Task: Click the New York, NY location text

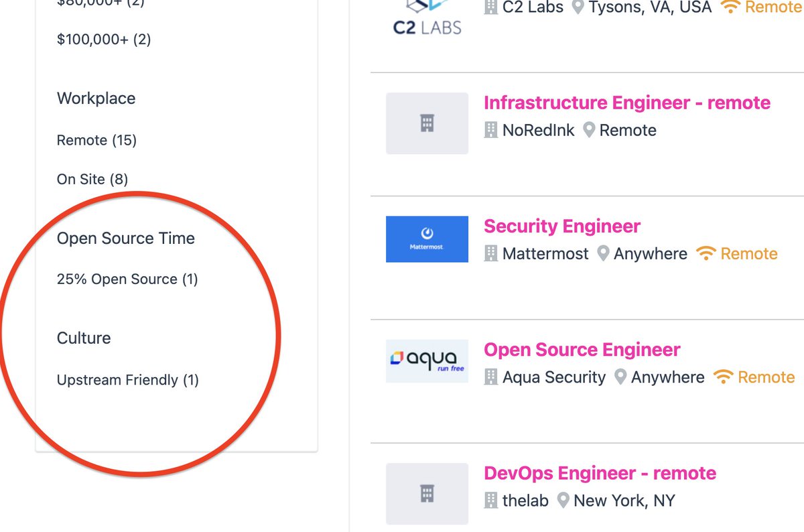Action: pyautogui.click(x=624, y=501)
